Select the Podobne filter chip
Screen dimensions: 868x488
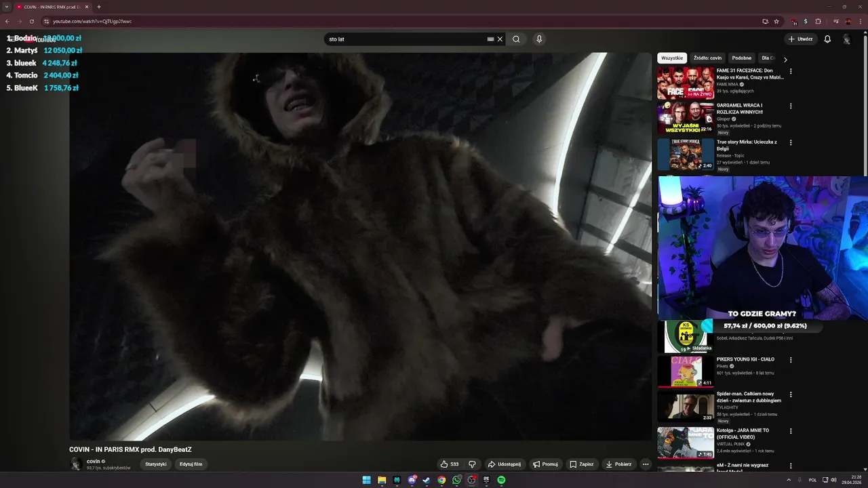pyautogui.click(x=742, y=58)
